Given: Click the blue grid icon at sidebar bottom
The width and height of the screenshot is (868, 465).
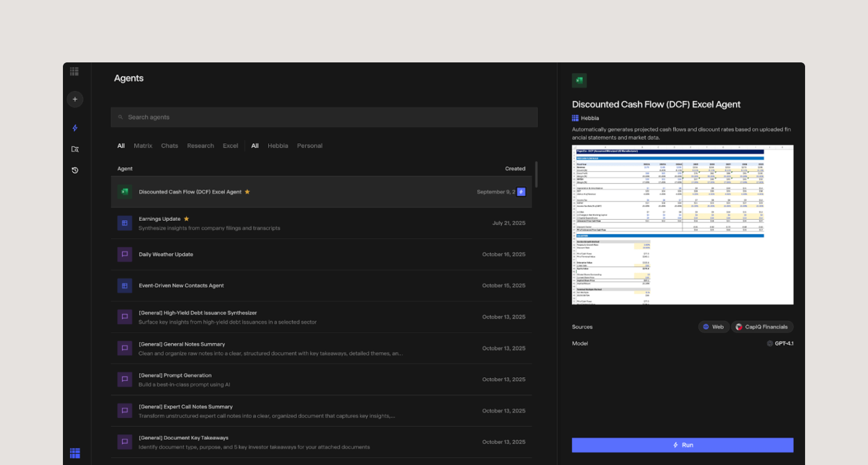Looking at the screenshot, I should 75,453.
